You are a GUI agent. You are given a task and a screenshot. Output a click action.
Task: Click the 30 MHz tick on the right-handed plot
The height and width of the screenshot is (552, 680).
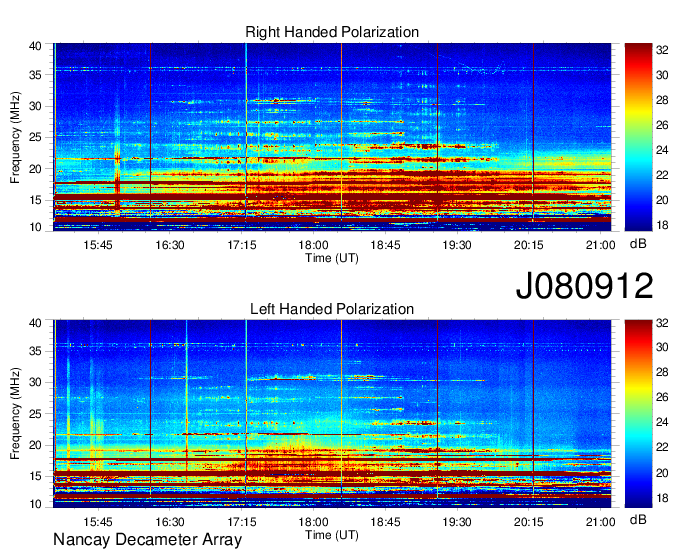pos(35,106)
